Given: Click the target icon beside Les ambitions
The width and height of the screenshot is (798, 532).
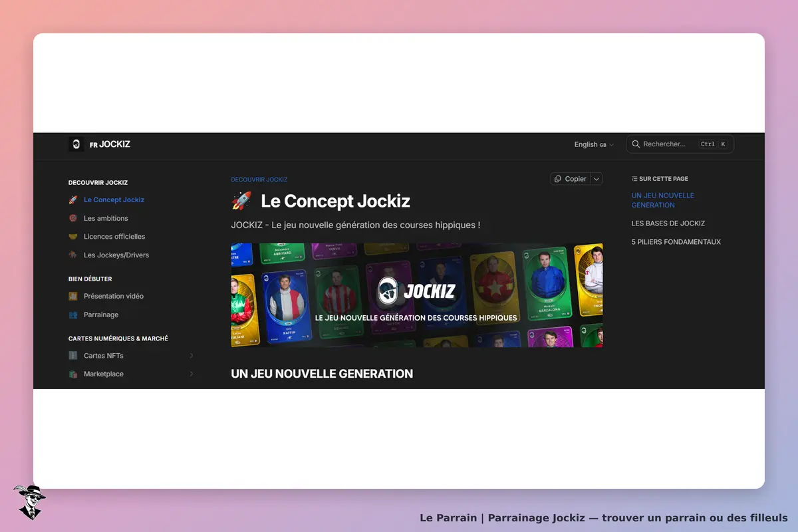Looking at the screenshot, I should pyautogui.click(x=73, y=218).
